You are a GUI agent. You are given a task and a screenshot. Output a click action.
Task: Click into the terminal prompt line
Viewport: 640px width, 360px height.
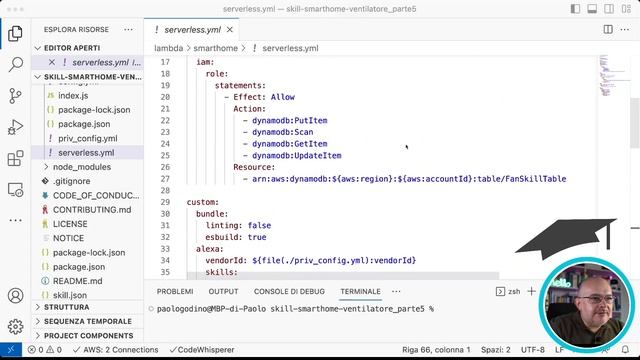point(295,309)
